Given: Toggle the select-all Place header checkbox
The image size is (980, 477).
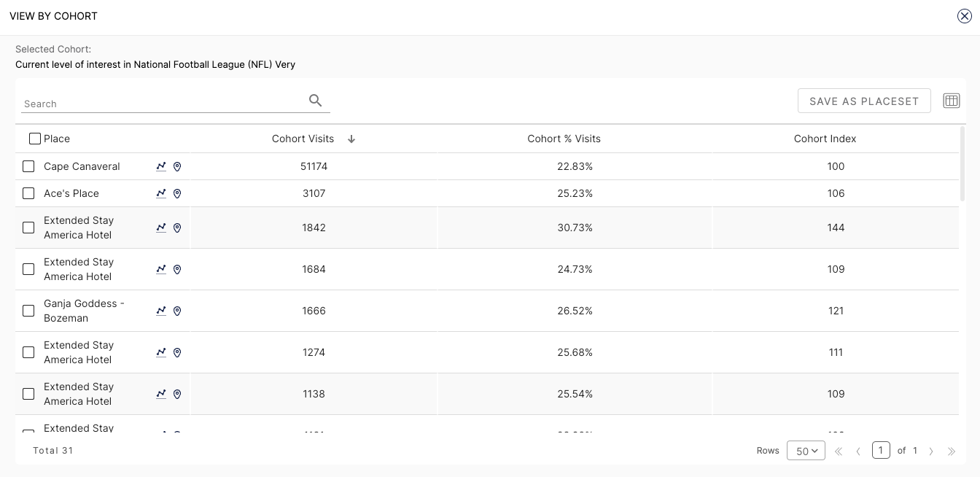Looking at the screenshot, I should [x=35, y=139].
